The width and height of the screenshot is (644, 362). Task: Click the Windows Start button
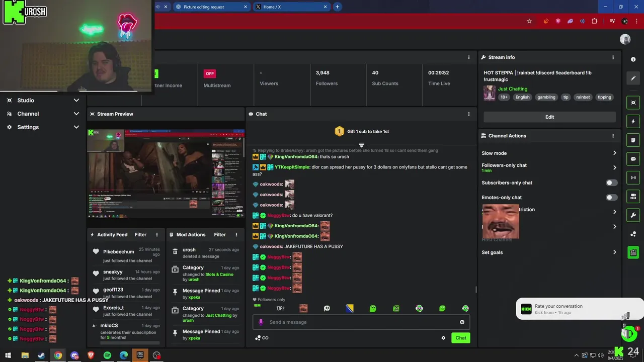(x=8, y=355)
